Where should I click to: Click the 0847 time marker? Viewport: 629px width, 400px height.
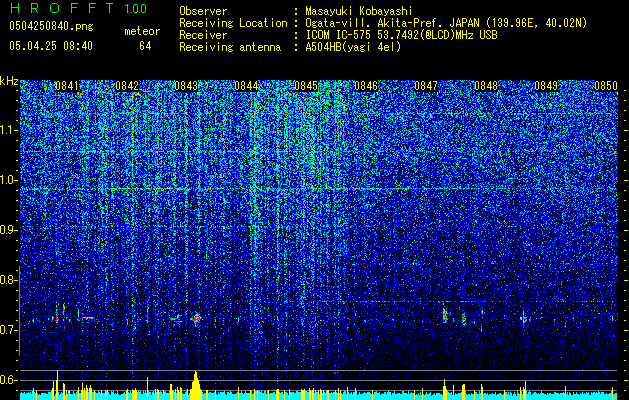(426, 86)
